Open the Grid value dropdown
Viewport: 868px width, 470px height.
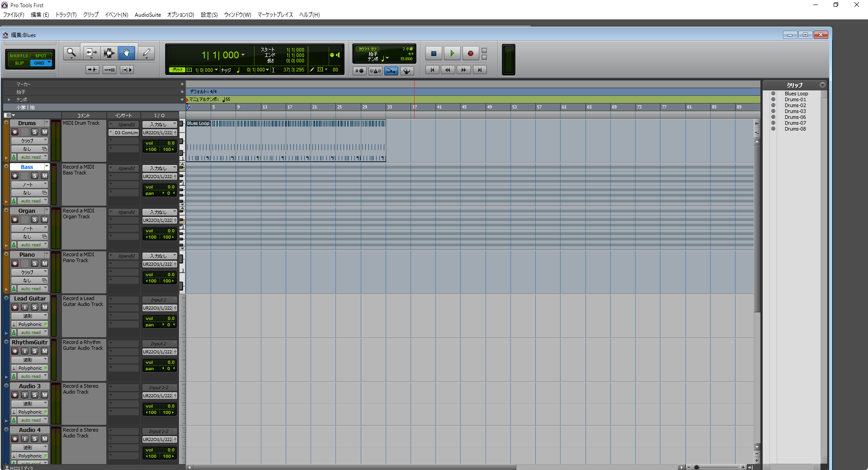click(216, 70)
